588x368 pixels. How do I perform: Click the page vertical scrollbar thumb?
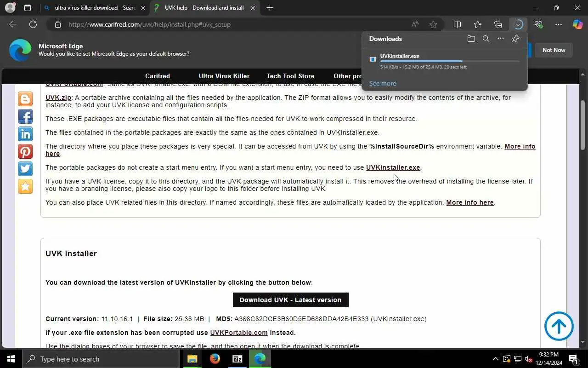point(583,125)
